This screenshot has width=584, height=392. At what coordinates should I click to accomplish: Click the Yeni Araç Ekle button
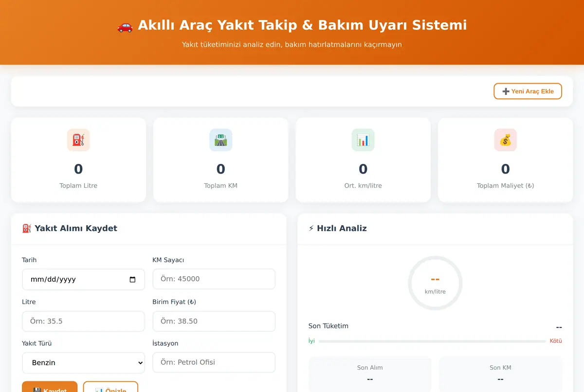pyautogui.click(x=528, y=91)
